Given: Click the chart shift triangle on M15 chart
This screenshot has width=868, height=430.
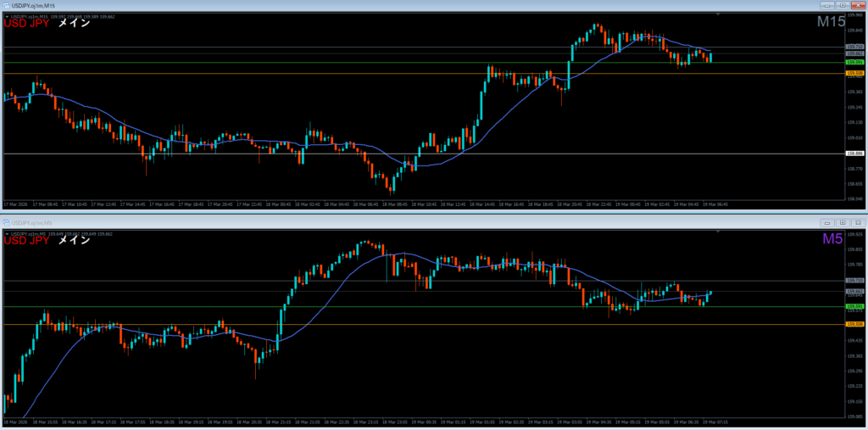Looking at the screenshot, I should point(718,14).
